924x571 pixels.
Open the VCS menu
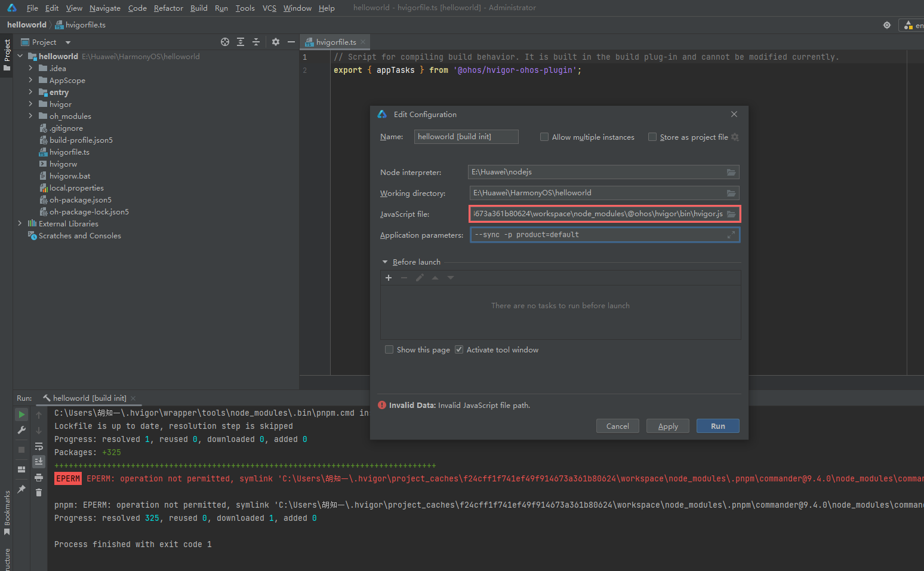tap(269, 8)
